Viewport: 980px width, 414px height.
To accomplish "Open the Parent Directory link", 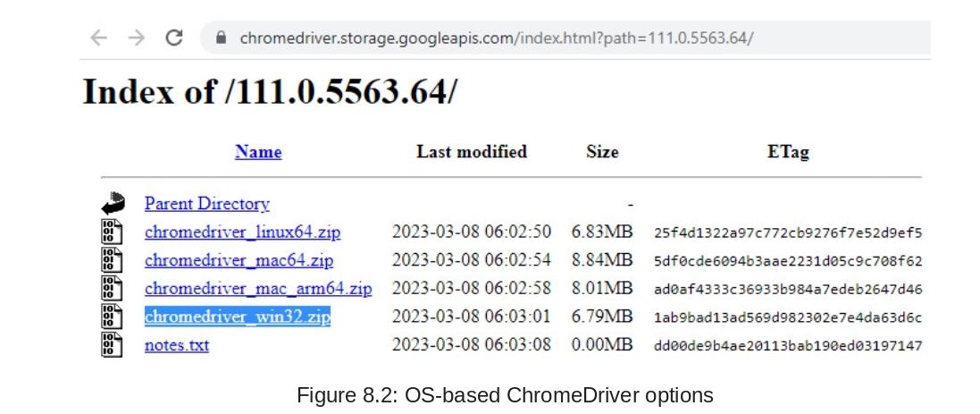I will 206,204.
